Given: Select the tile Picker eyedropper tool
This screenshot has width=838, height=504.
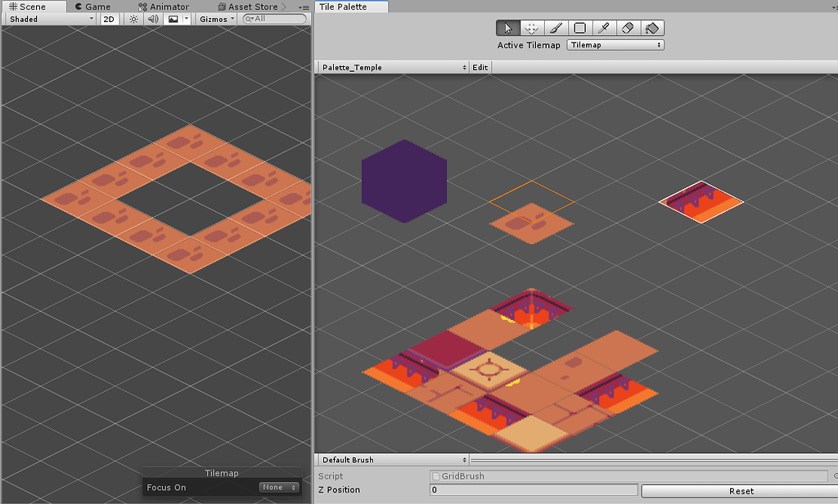Looking at the screenshot, I should tap(602, 27).
